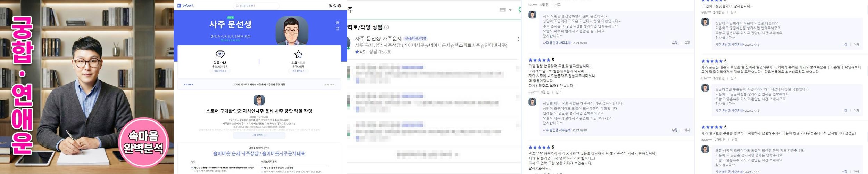Open keyboard input dropdown arrow
Screen dimensions: 868x174
510,10
